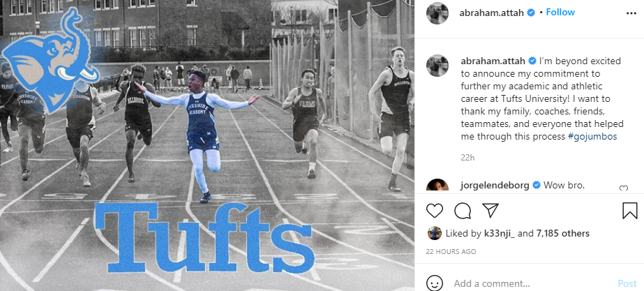View jorgelendeborg's avatar picture
The width and height of the screenshot is (644, 291).
pos(437,186)
